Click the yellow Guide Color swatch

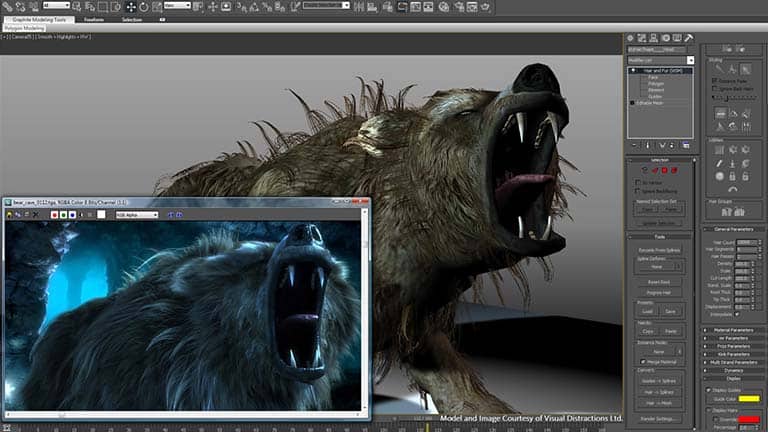749,399
